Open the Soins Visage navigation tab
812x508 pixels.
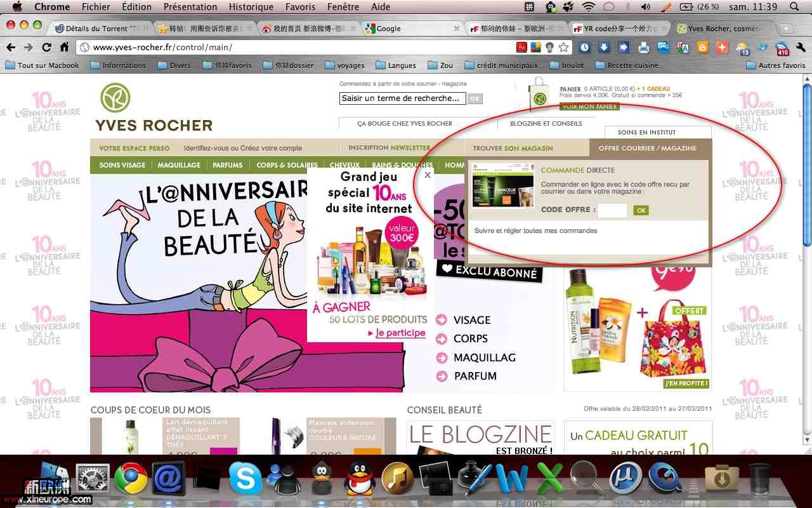(x=122, y=165)
